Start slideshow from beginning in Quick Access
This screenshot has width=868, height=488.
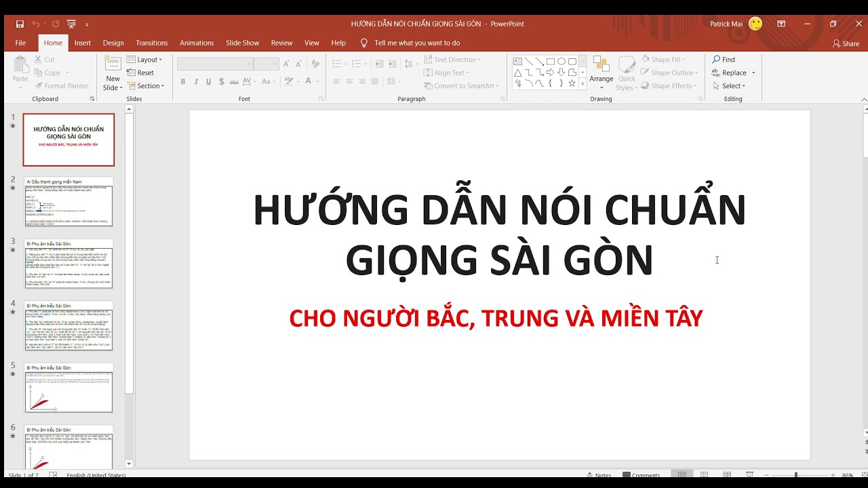coord(72,24)
